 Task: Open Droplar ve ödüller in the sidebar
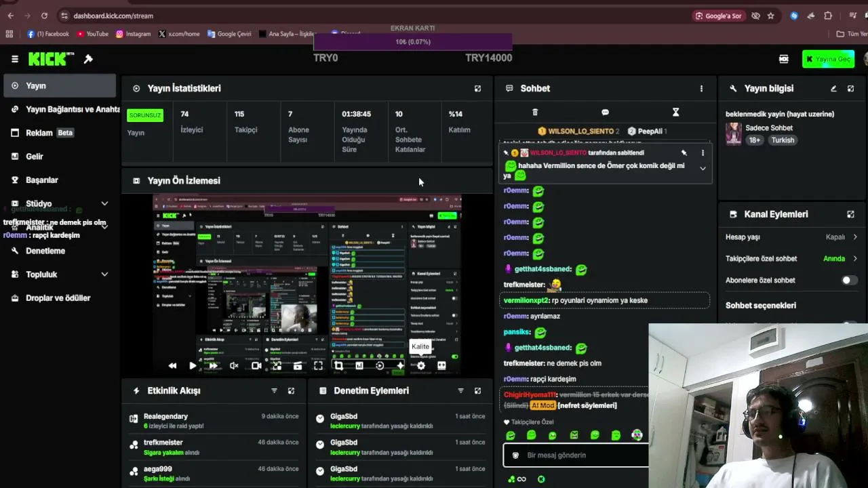[60, 298]
